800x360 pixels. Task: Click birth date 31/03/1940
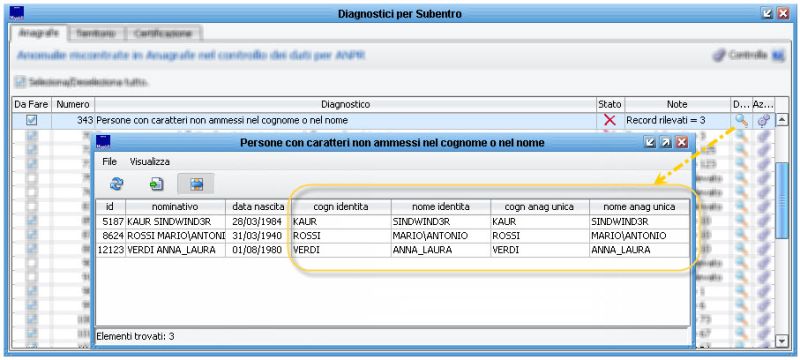pos(258,236)
